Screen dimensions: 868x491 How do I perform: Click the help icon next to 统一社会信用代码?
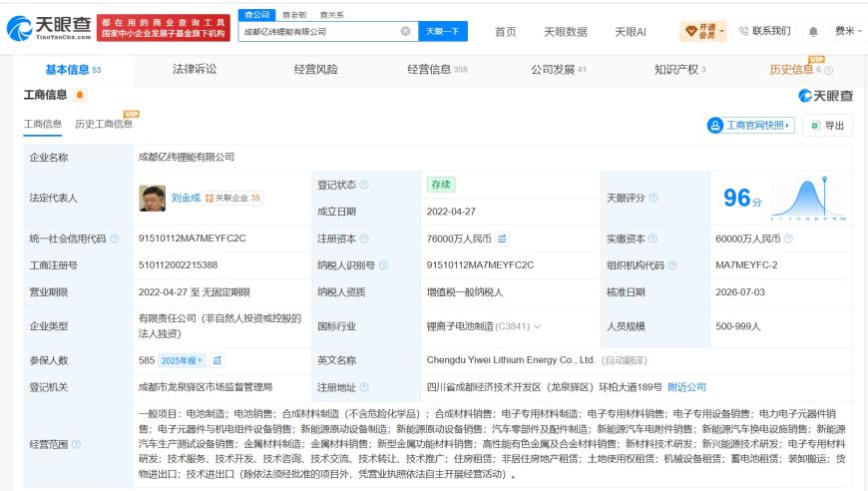(114, 239)
